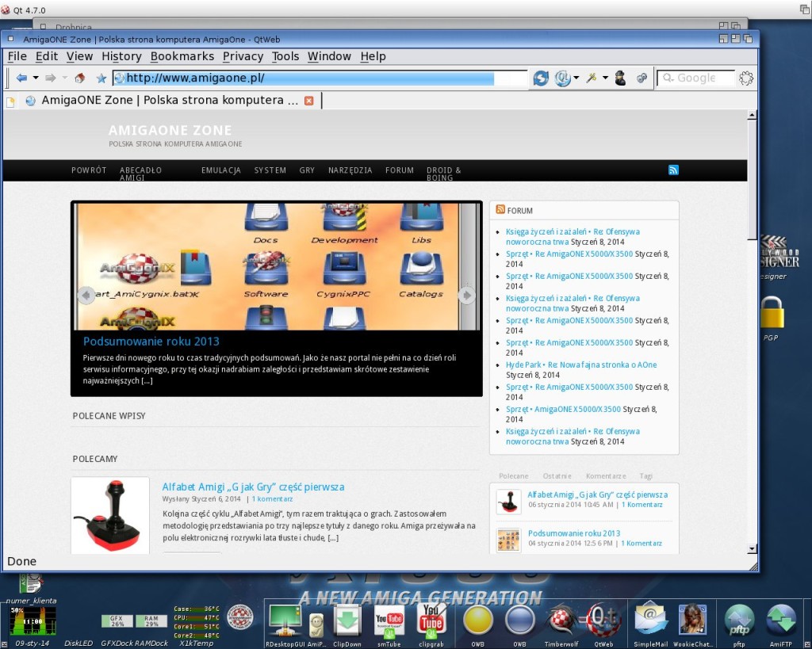812x649 pixels.
Task: Open the home page via house icon
Action: pyautogui.click(x=80, y=78)
